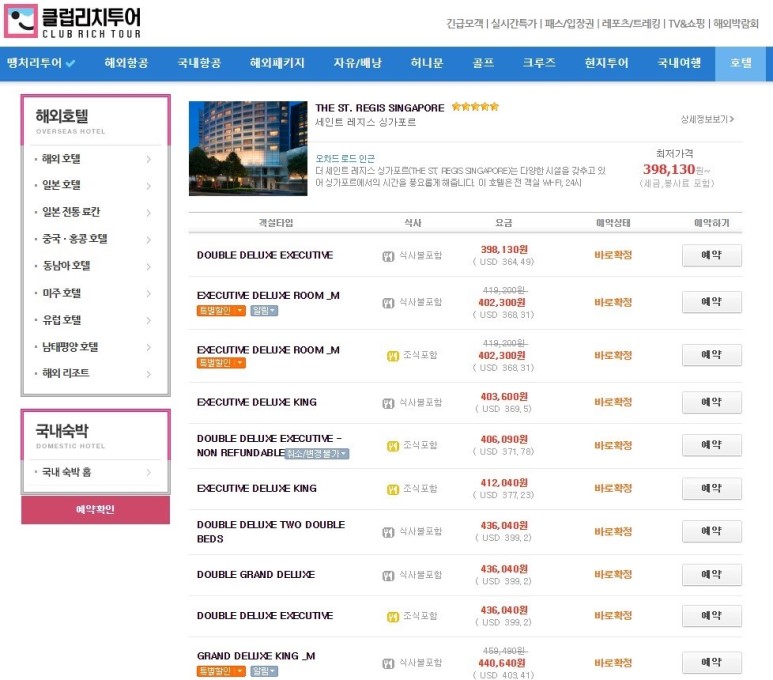Click breakfast icon in 412,040원 row

pyautogui.click(x=393, y=490)
